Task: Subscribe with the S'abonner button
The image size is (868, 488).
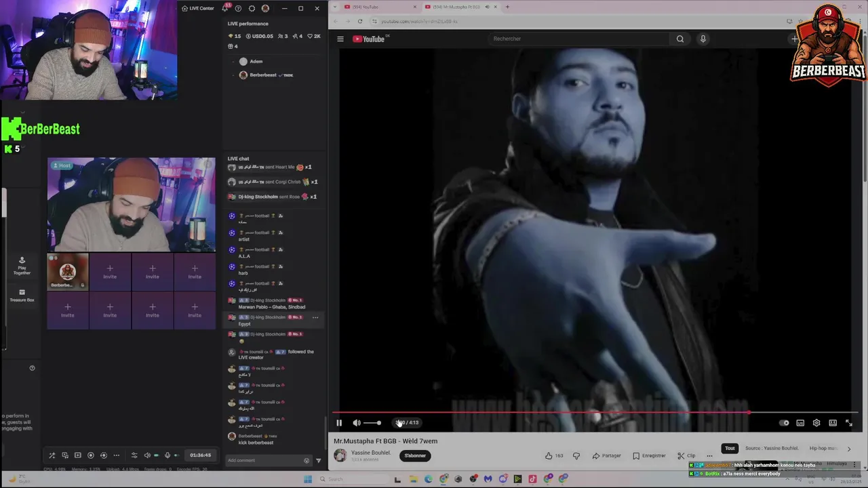Action: [x=415, y=455]
